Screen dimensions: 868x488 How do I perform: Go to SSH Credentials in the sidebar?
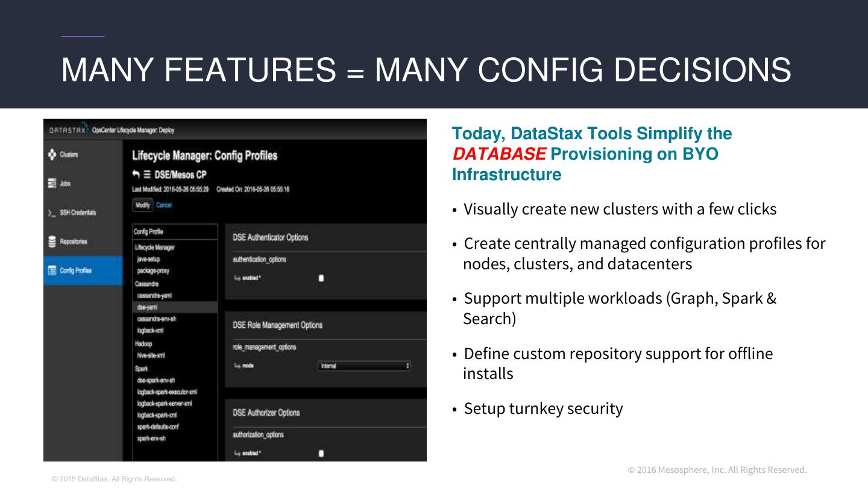78,213
